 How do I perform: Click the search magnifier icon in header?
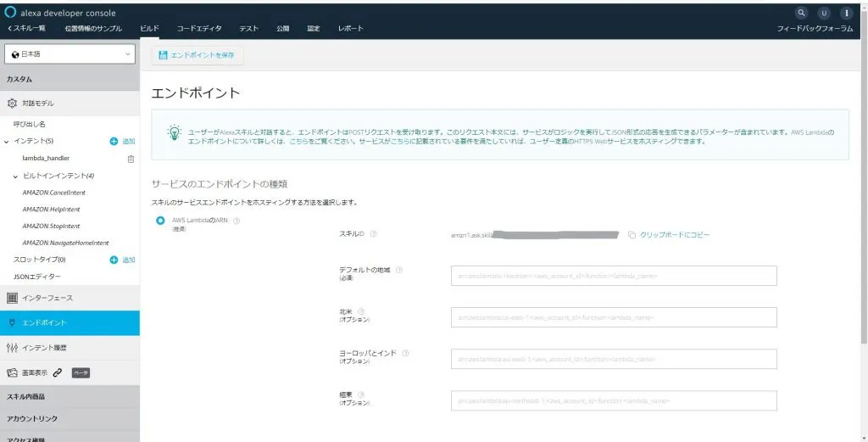coord(802,13)
